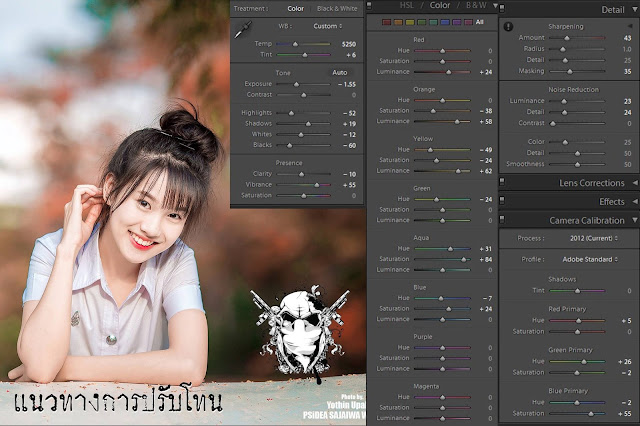Click the Sharpening preview disclosure triangle

coord(630,26)
